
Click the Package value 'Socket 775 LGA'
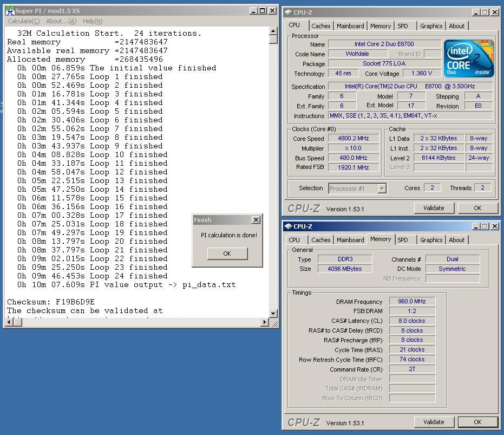(384, 64)
